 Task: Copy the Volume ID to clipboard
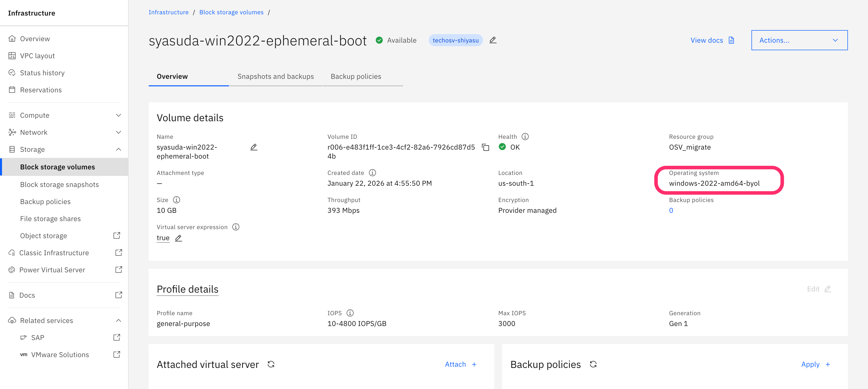tap(485, 147)
